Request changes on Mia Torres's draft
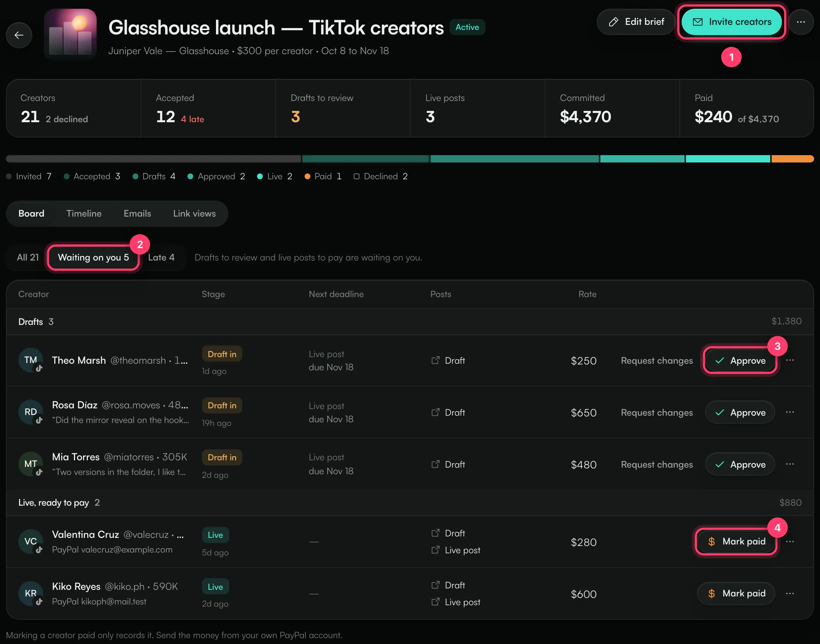820x644 pixels. (657, 465)
